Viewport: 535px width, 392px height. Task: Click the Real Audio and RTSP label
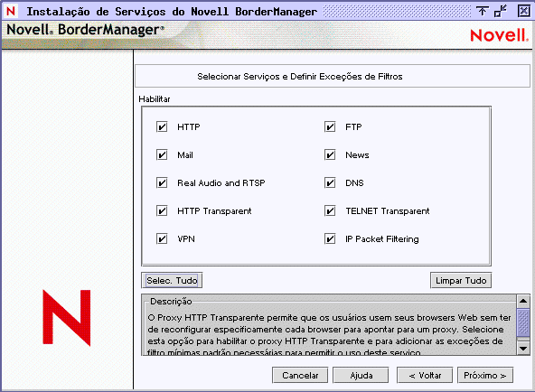221,183
